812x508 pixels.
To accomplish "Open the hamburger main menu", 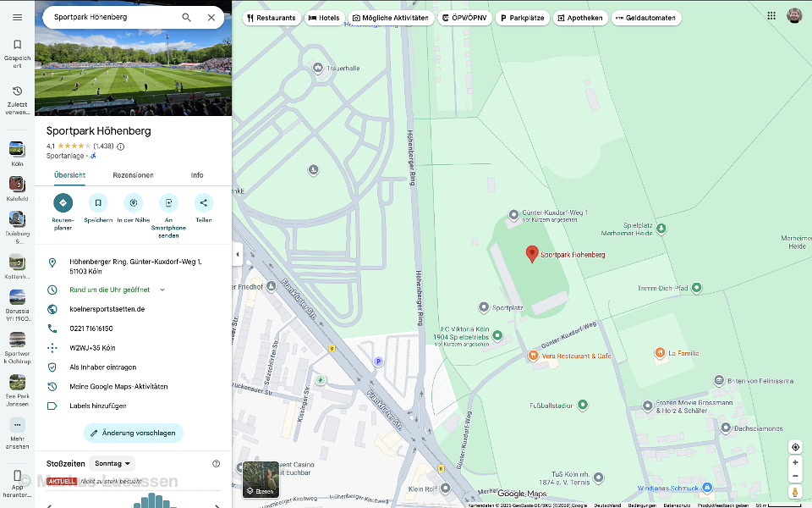I will (x=17, y=17).
